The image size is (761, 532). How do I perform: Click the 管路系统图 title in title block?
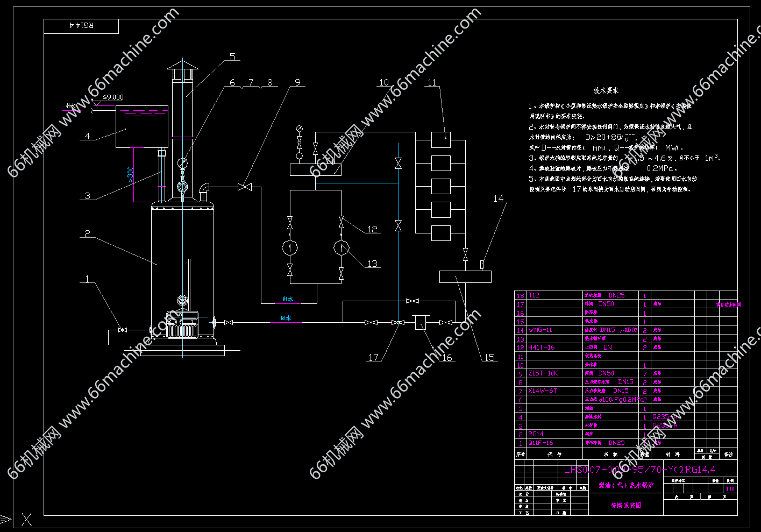point(626,505)
